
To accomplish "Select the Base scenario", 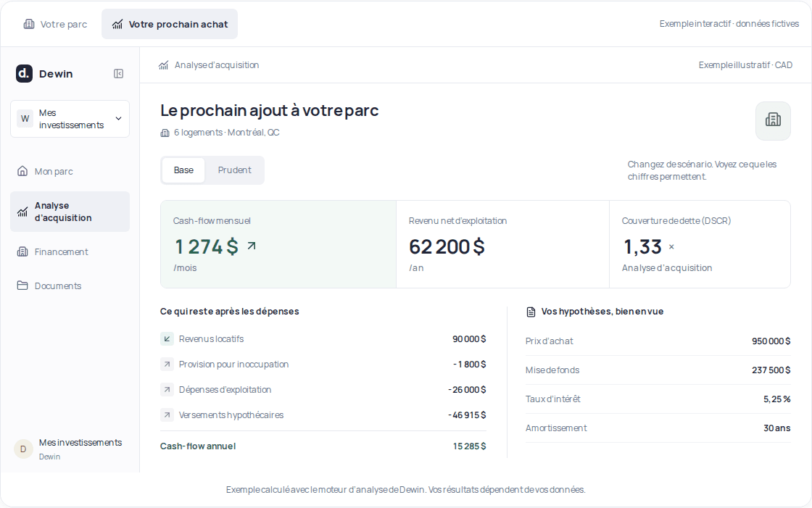I will (x=183, y=170).
